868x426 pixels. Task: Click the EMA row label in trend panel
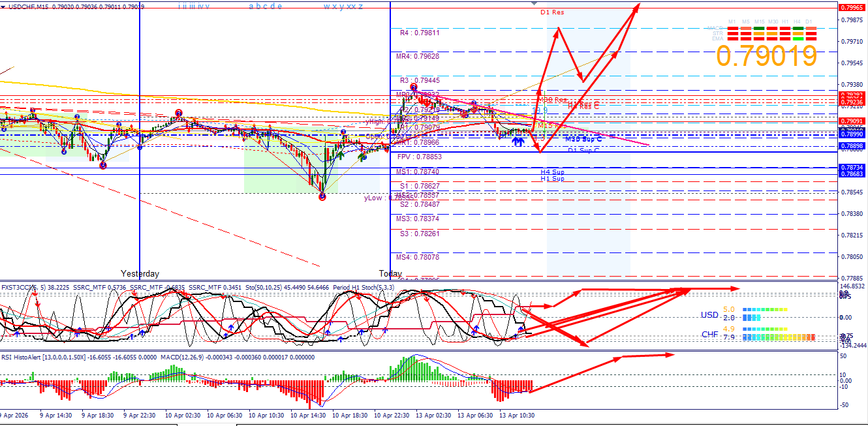click(x=718, y=38)
